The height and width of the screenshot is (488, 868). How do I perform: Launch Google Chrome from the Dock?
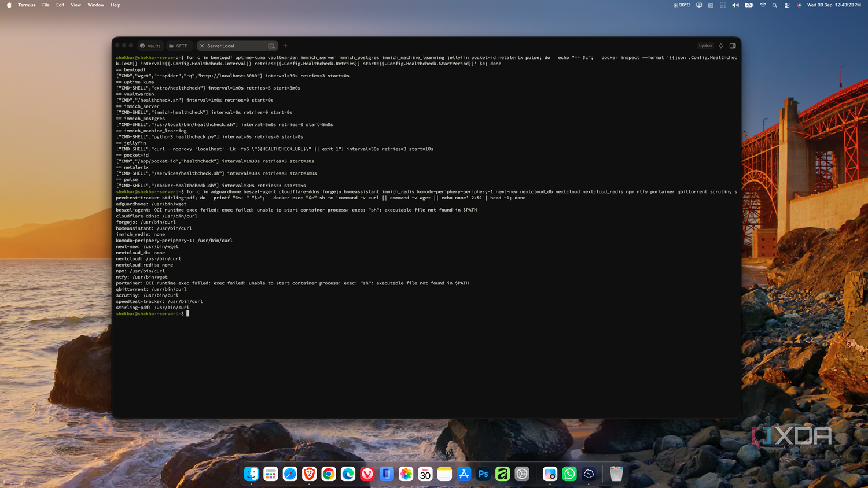[x=329, y=474]
